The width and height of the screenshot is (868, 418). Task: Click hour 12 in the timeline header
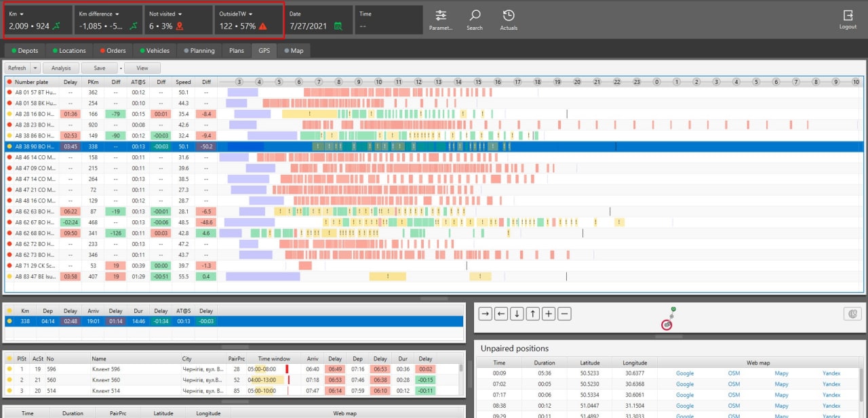pyautogui.click(x=418, y=82)
